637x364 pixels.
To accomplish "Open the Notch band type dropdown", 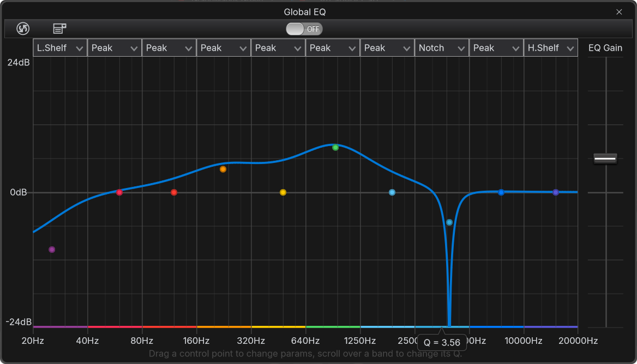I will pyautogui.click(x=441, y=47).
